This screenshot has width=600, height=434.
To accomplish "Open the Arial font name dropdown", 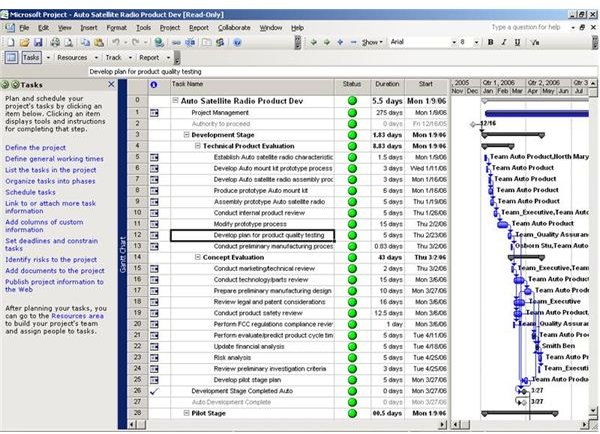I will (x=454, y=42).
